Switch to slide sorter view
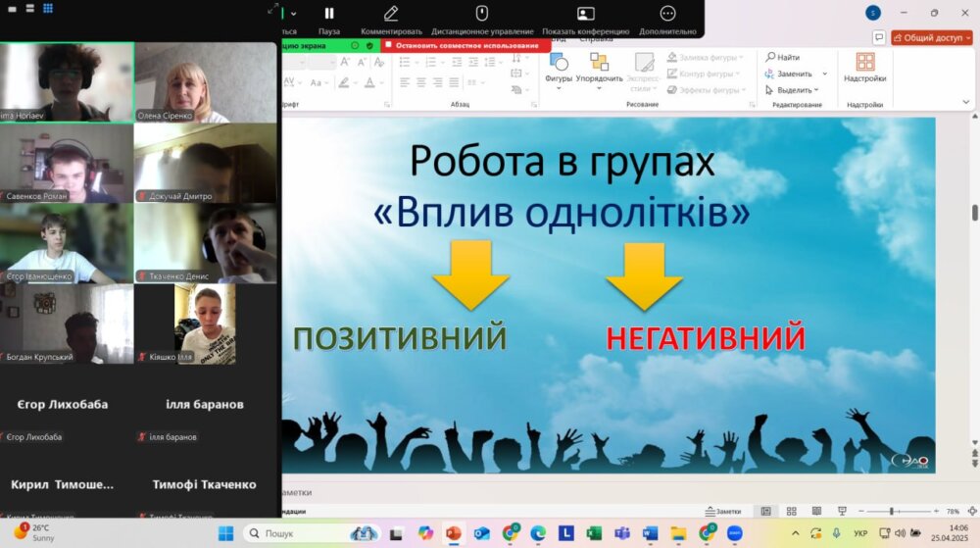The image size is (980, 548). 791,511
